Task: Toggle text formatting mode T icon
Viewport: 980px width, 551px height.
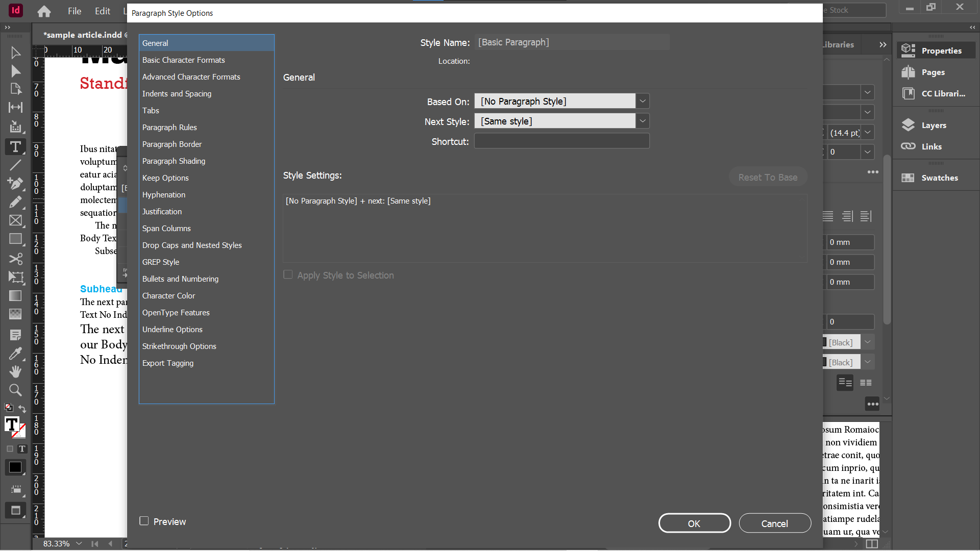Action: pos(22,449)
